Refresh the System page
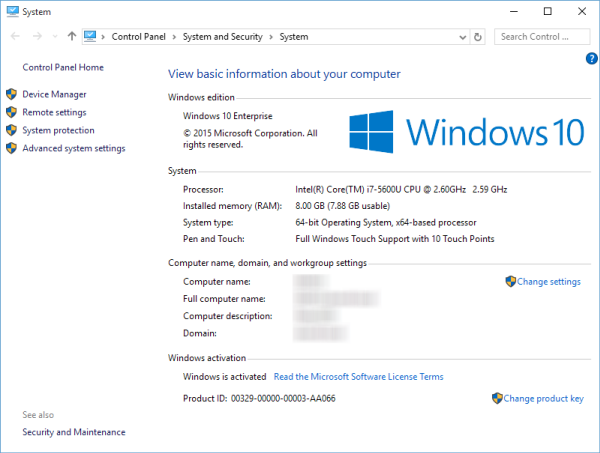The width and height of the screenshot is (600, 453). tap(477, 37)
